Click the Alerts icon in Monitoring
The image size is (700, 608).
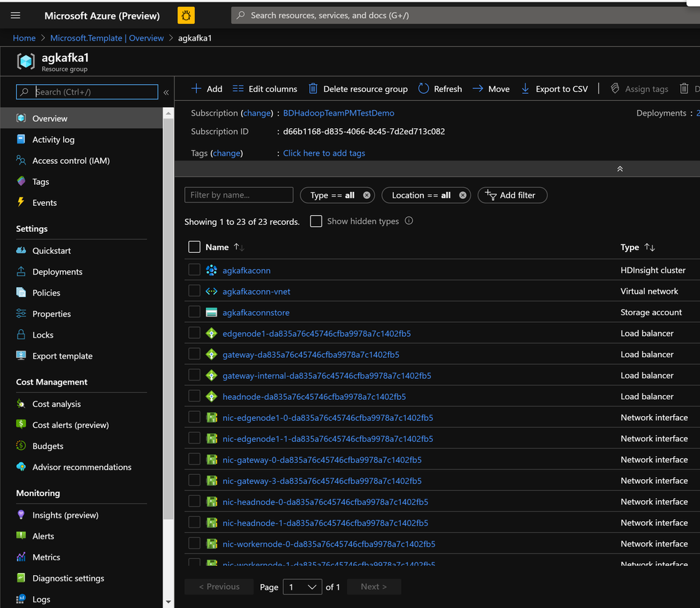[21, 535]
